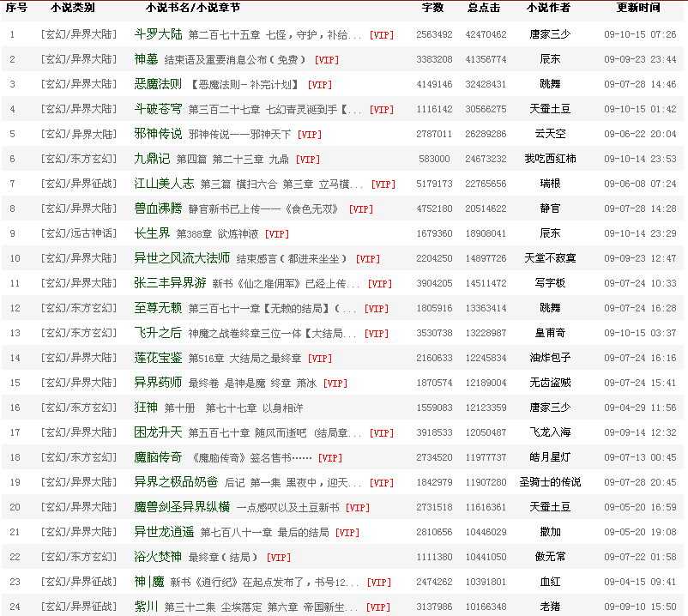Screen dimensions: 688x616
Task: Click the VIP tag on 神墓 row
Action: 327,60
